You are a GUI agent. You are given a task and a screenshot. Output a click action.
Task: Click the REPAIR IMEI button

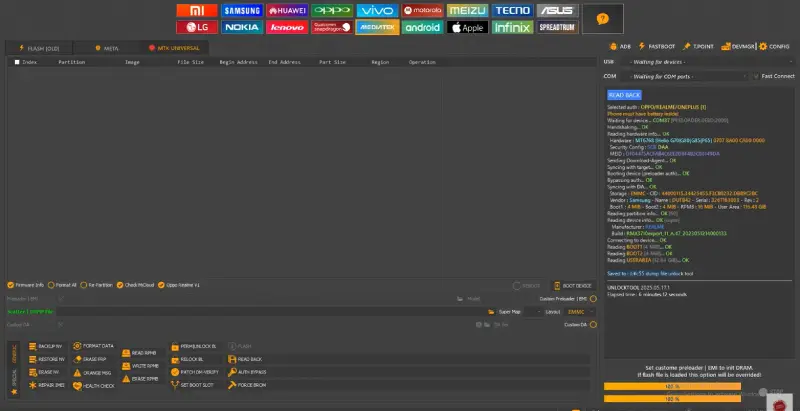click(x=47, y=386)
